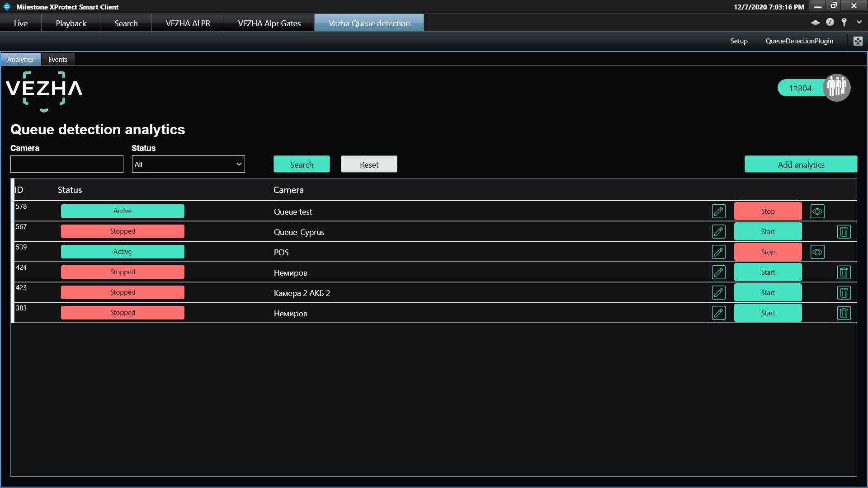Edit the POS analytics entry
This screenshot has height=488, width=868.
719,252
